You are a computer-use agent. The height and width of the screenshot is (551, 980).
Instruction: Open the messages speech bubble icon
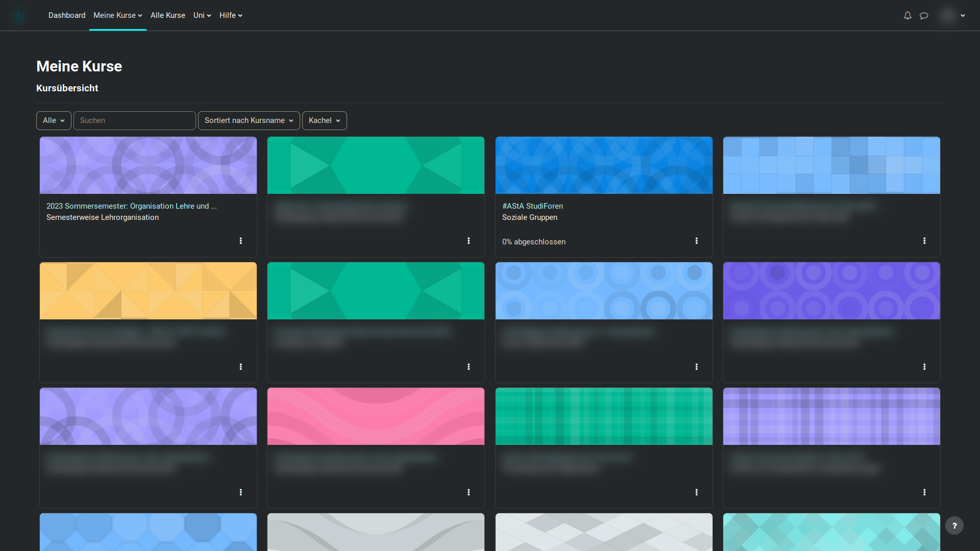(924, 15)
